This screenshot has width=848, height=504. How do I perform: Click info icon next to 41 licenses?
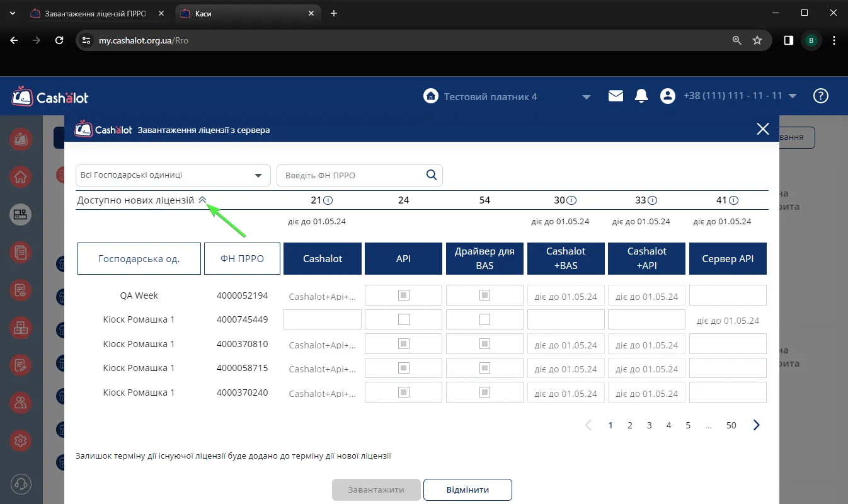pos(733,200)
